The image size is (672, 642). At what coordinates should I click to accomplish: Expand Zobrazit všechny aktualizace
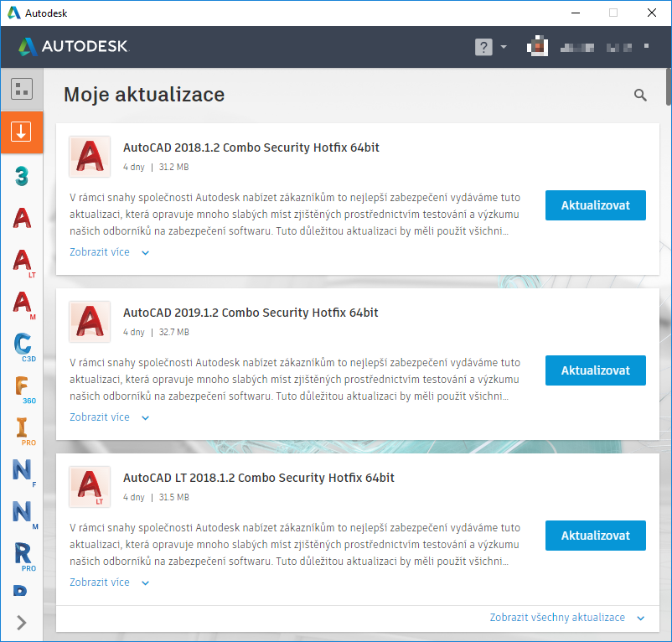pos(566,618)
